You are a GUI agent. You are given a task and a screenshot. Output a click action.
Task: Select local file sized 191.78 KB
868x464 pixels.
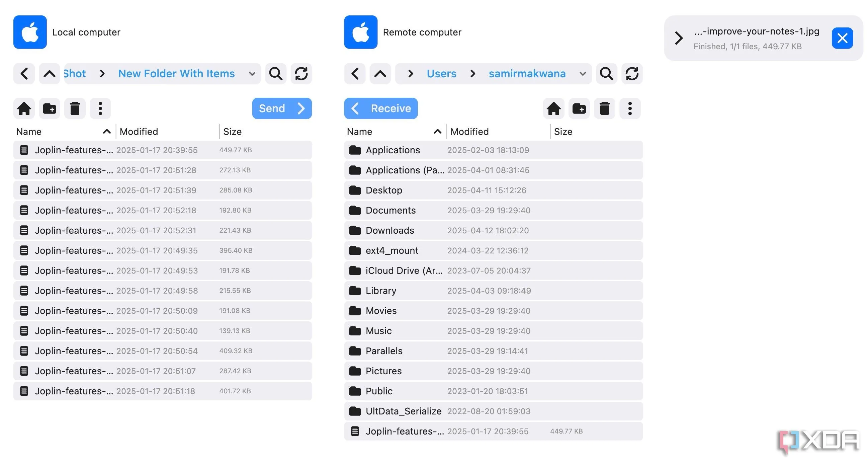coord(163,270)
